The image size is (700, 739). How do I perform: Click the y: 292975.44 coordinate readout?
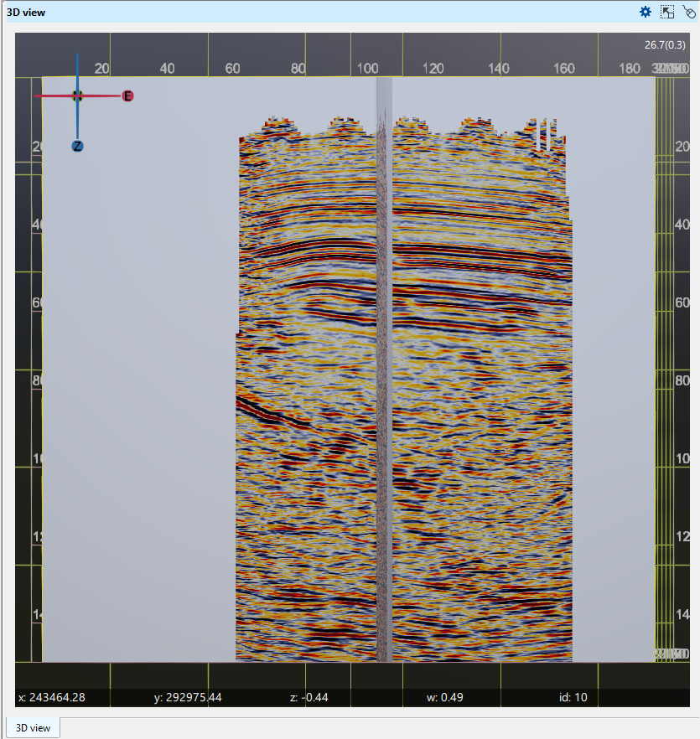(x=188, y=697)
